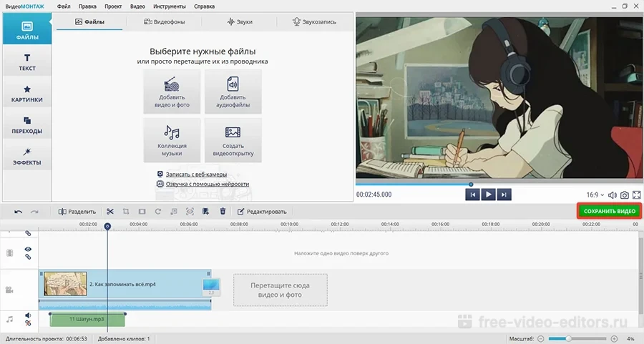Viewport: 644px width, 344px height.
Task: Open the Переходы sidebar panel
Action: (27, 124)
